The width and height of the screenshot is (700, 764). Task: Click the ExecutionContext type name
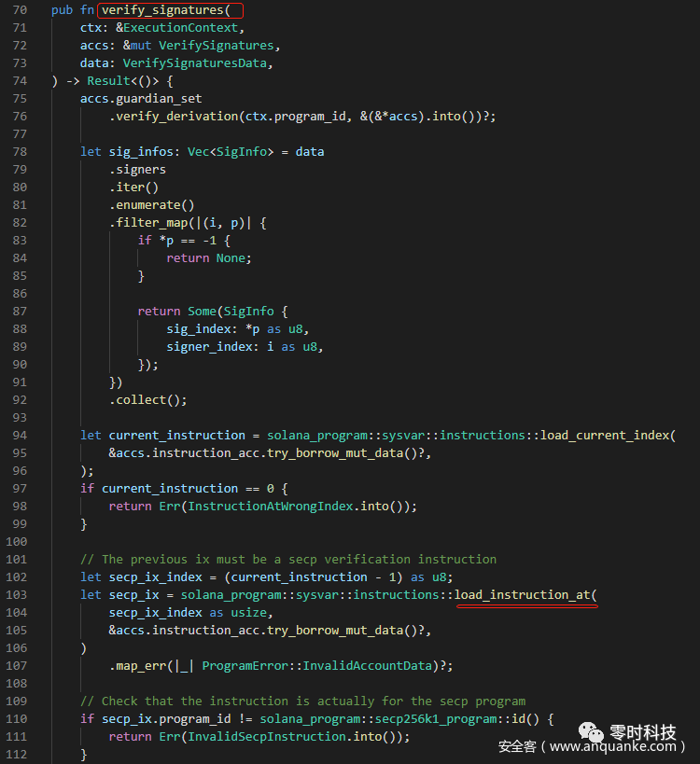coord(198,28)
